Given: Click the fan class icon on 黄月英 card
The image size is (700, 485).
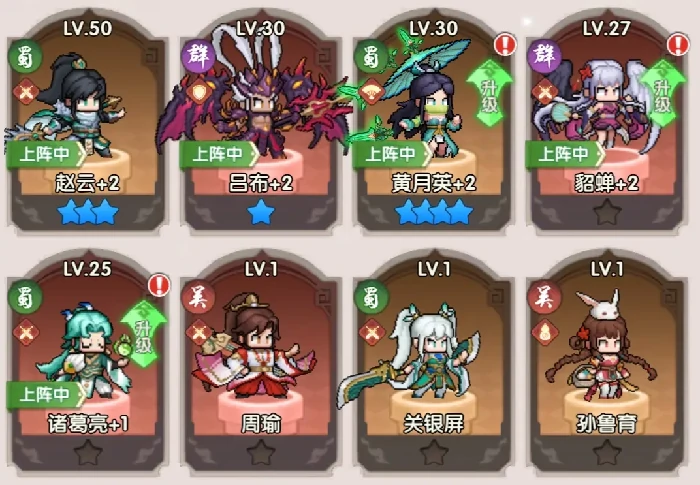Looking at the screenshot, I should 371,92.
